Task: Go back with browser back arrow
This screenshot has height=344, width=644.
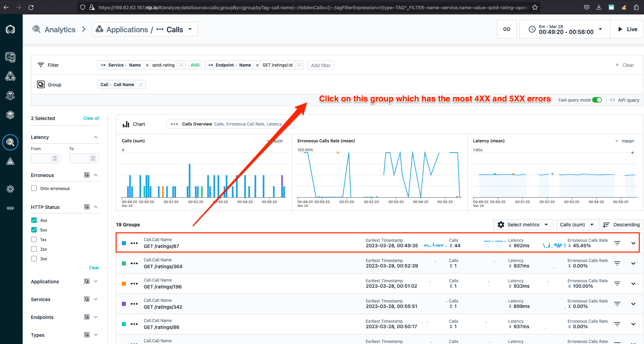Action: 7,7
